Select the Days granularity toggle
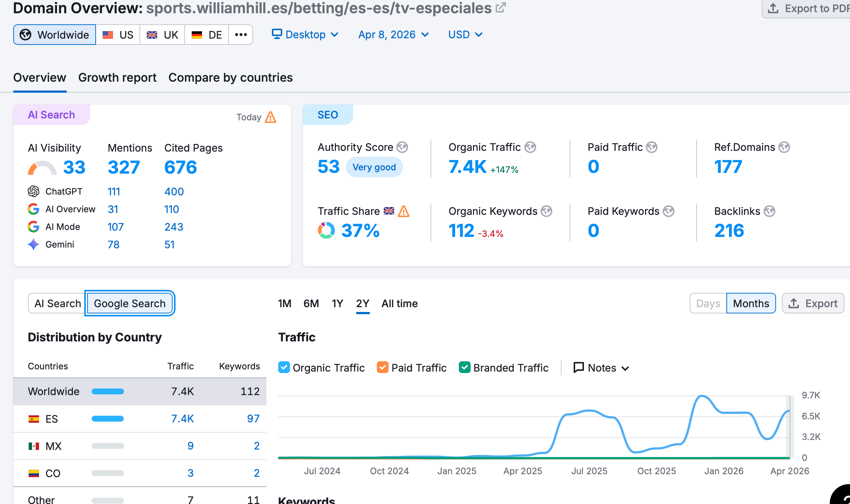The height and width of the screenshot is (504, 850). (x=708, y=304)
